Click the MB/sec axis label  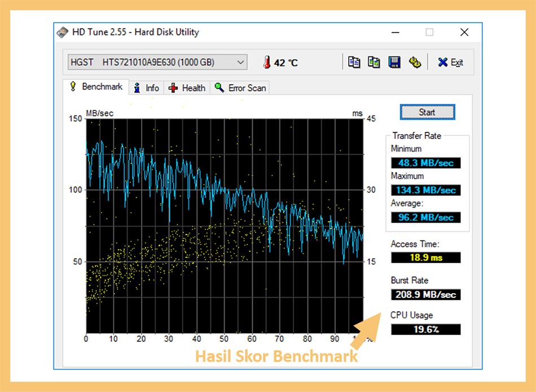pos(99,113)
